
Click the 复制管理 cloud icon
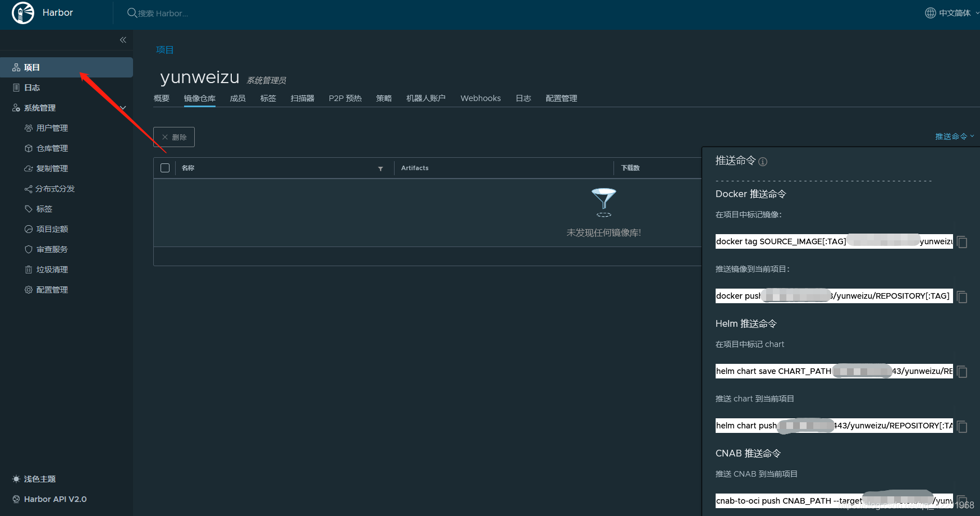[29, 168]
